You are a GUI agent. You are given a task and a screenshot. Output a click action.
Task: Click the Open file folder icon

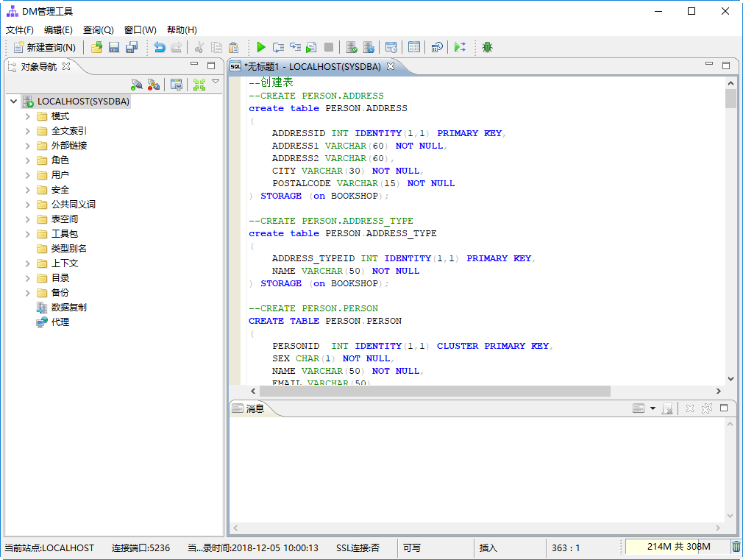96,47
